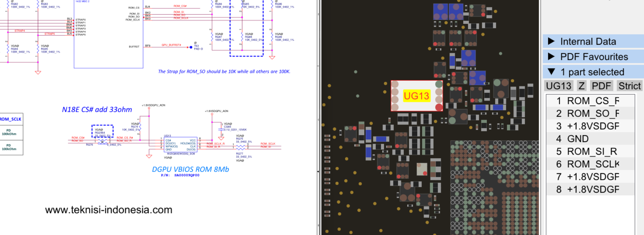Select pin 4 GND in the pin list
Viewport: 644px width, 235px height.
590,139
